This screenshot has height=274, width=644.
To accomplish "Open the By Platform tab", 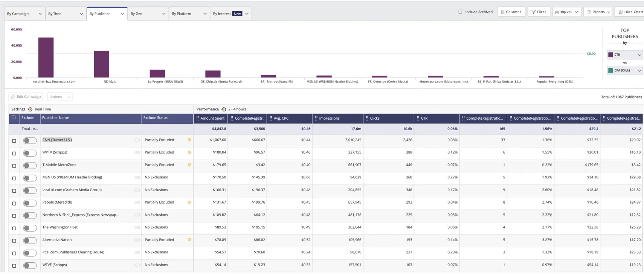I will 189,14.
